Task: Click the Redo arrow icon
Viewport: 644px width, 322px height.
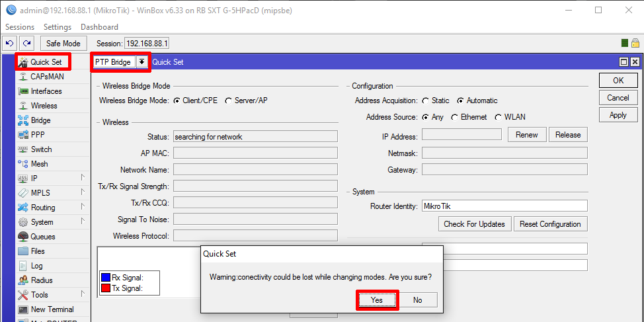Action: point(27,43)
